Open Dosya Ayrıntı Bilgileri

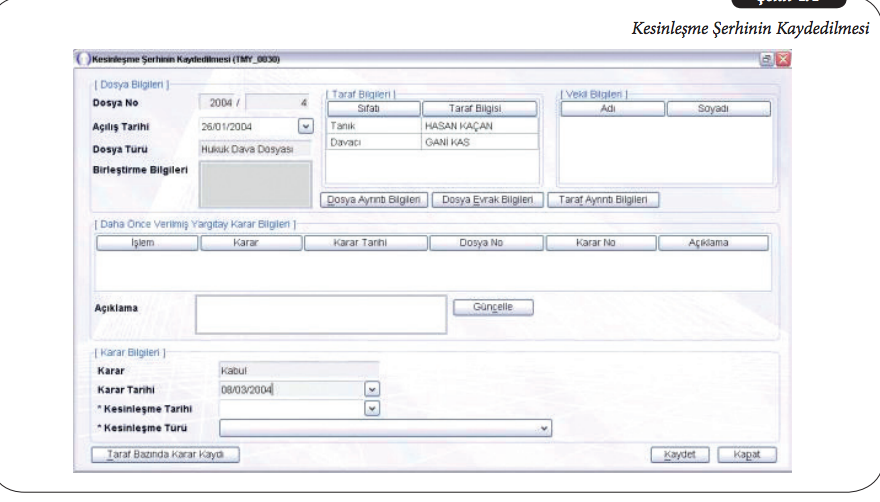[375, 199]
